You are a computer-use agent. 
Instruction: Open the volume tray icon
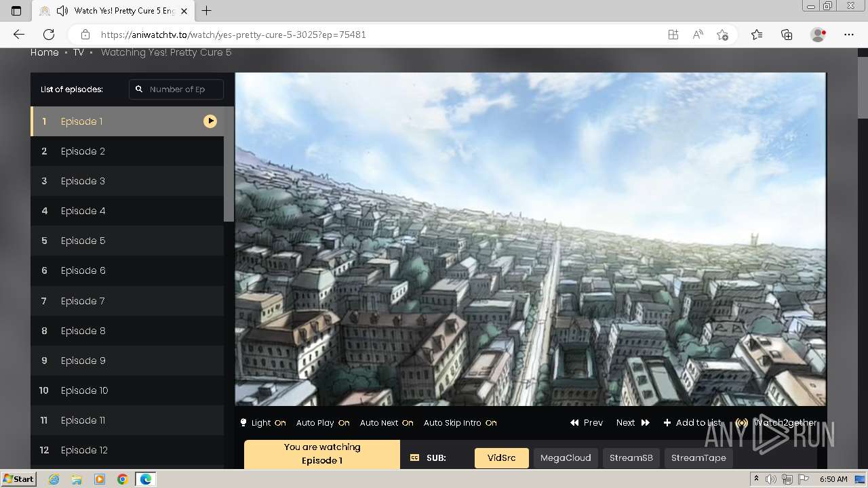pyautogui.click(x=772, y=479)
